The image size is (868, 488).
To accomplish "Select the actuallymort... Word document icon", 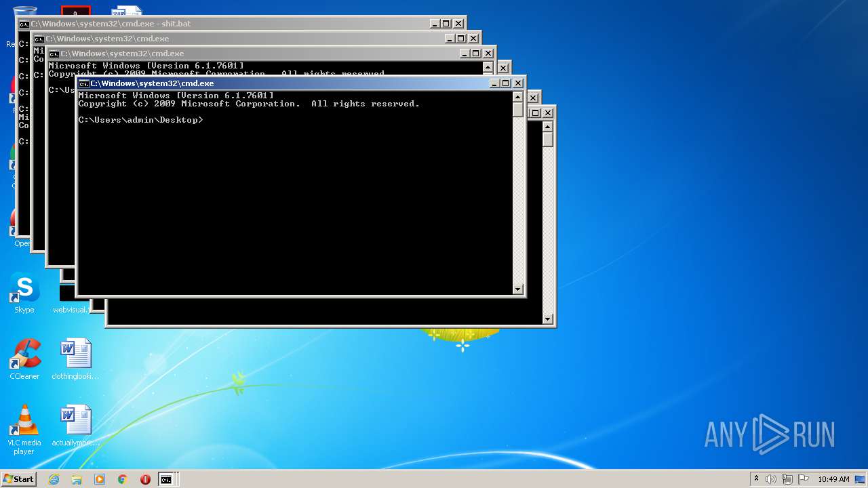I will [x=75, y=426].
